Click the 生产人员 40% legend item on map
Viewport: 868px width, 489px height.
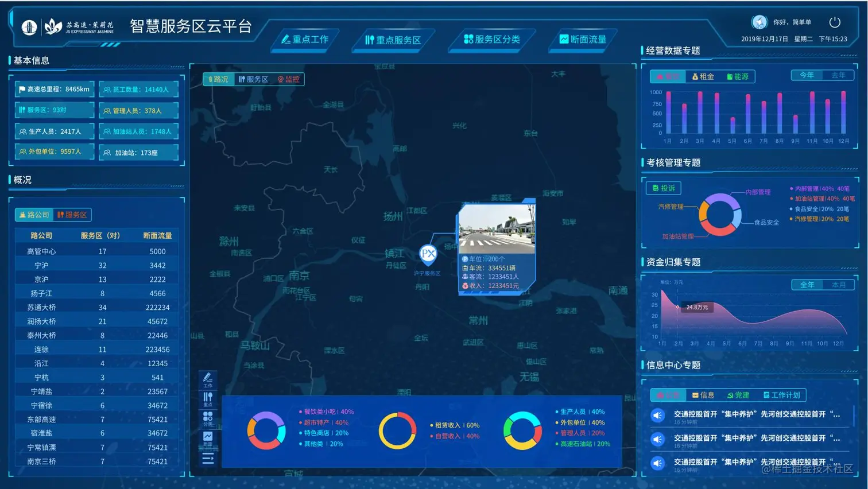click(580, 412)
